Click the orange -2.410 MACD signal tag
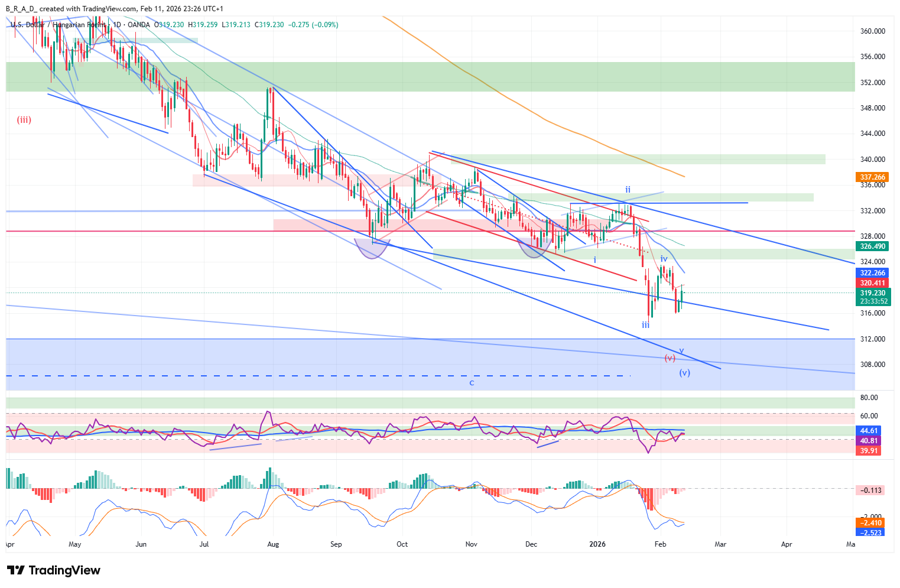Image resolution: width=900 pixels, height=588 pixels. coord(870,523)
